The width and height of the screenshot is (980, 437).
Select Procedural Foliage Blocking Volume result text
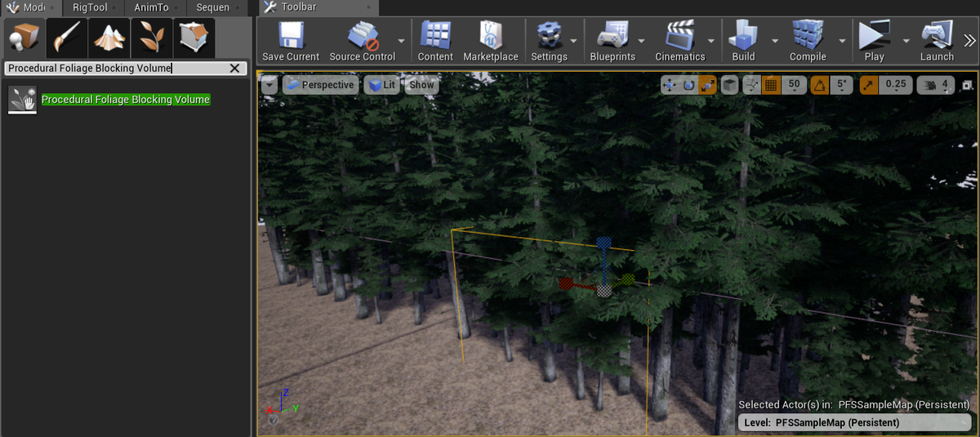tap(126, 100)
